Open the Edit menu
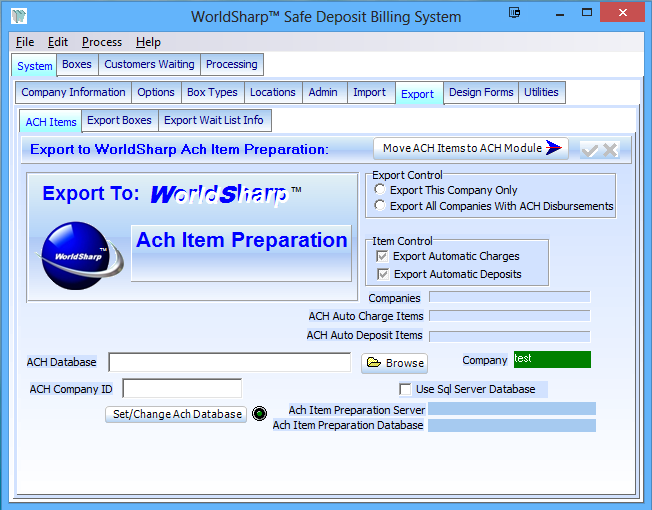The height and width of the screenshot is (510, 652). (58, 42)
